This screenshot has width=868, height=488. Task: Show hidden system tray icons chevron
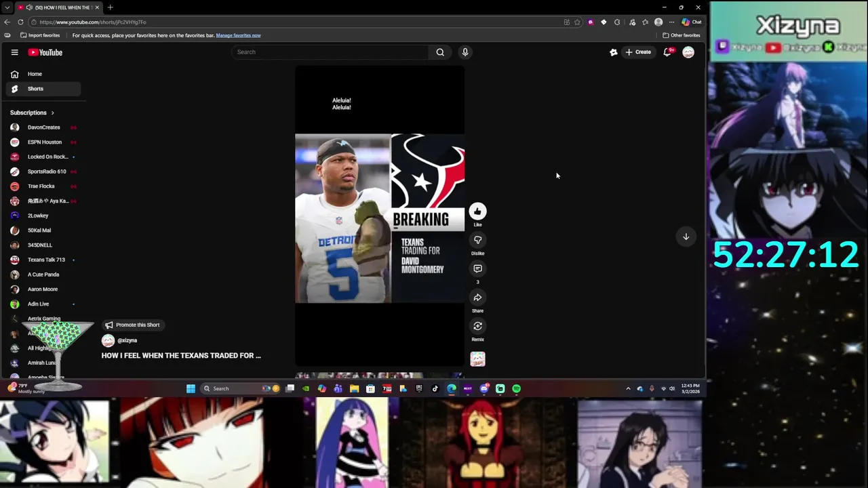628,388
